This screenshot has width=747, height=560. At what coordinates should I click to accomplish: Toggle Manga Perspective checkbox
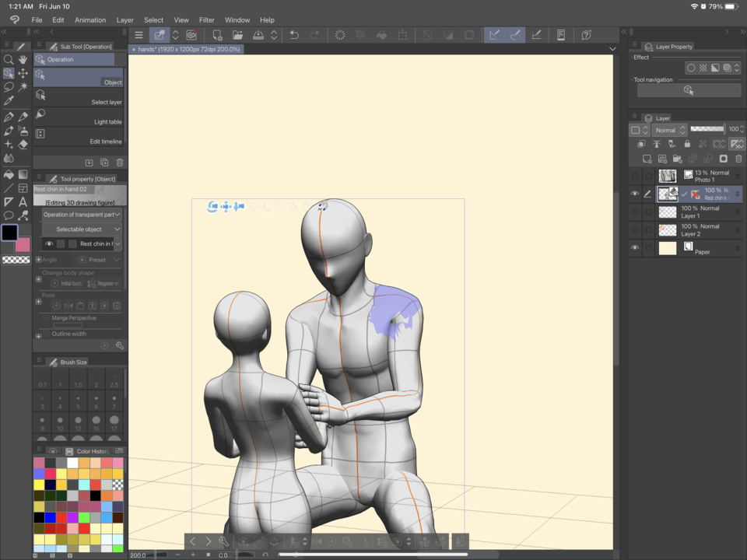(45, 318)
